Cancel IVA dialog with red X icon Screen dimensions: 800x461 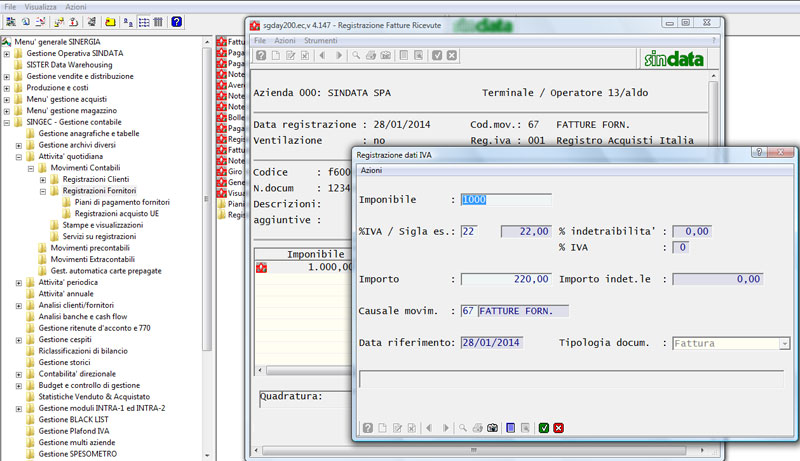click(x=559, y=428)
